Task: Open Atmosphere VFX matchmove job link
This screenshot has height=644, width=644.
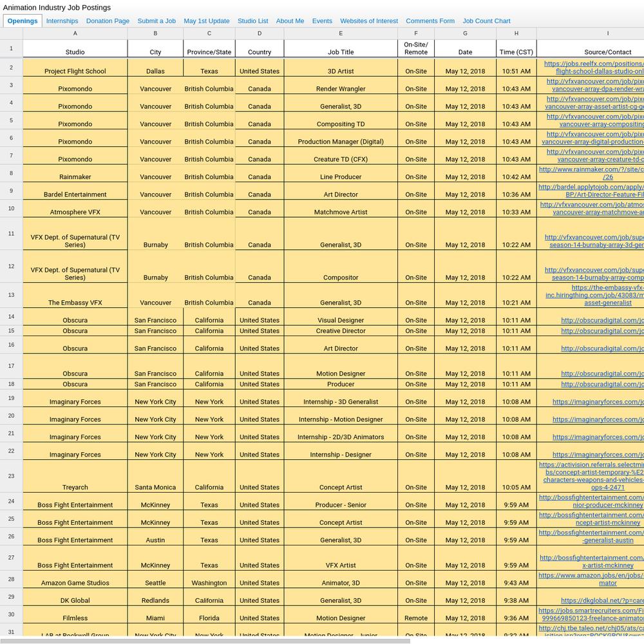Action: click(592, 208)
